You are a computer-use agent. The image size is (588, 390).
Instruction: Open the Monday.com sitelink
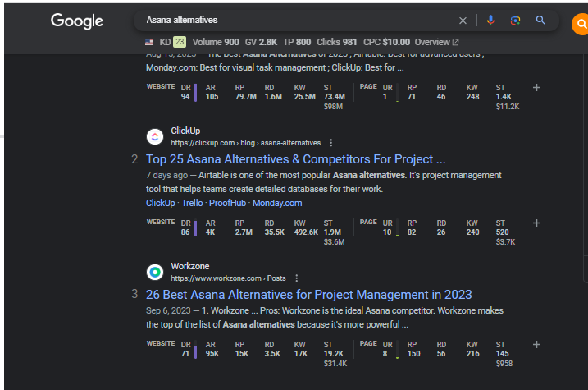[277, 203]
